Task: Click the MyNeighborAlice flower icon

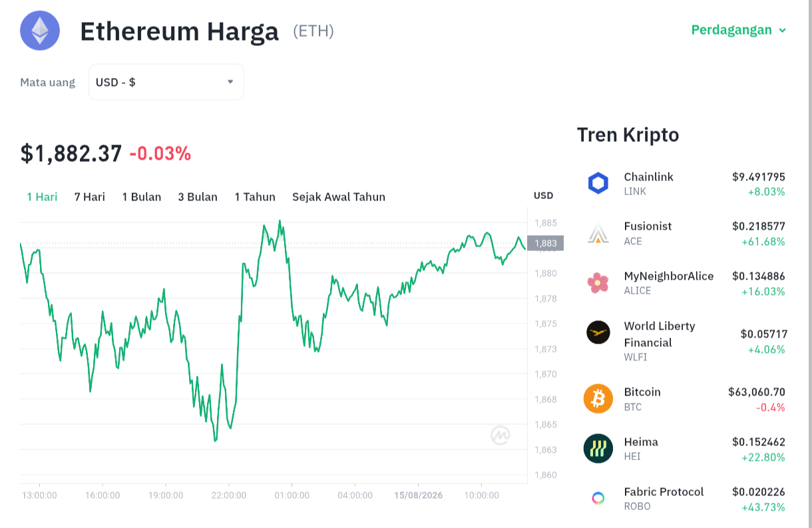Action: pyautogui.click(x=598, y=282)
